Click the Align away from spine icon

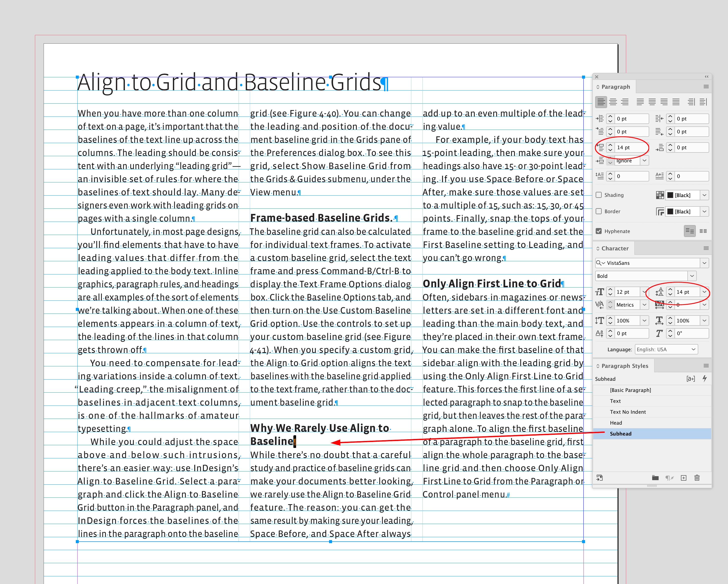(x=703, y=102)
